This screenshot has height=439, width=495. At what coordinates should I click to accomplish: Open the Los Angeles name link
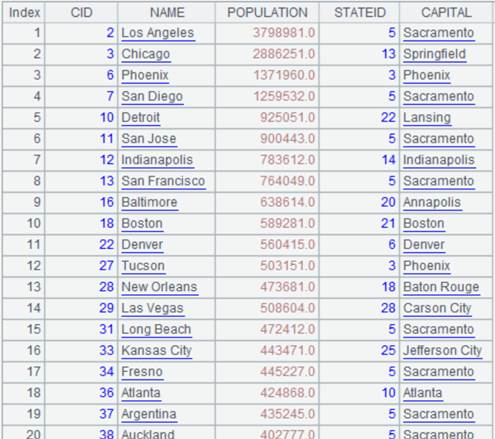pyautogui.click(x=158, y=33)
